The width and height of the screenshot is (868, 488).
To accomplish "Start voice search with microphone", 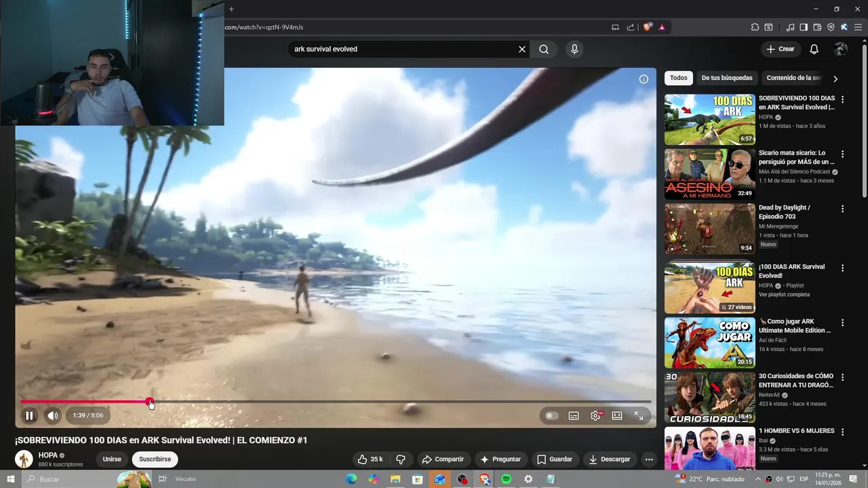I will point(574,49).
